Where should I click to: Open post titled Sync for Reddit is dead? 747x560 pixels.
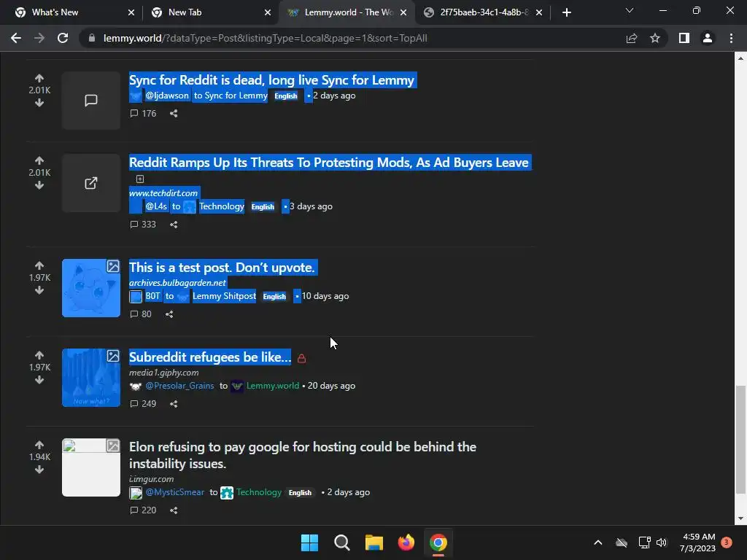[x=271, y=80]
